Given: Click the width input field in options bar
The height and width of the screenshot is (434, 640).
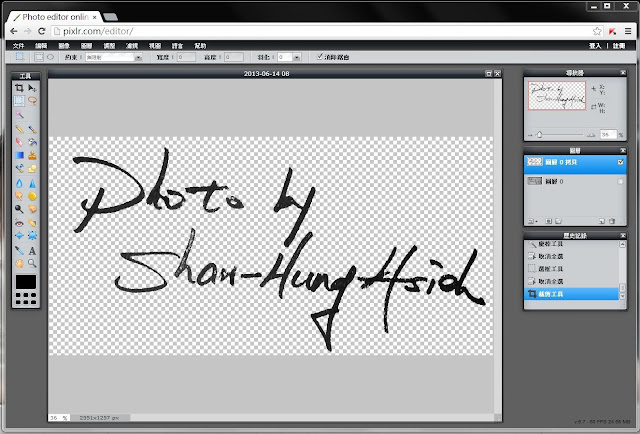Looking at the screenshot, I should click(x=186, y=57).
